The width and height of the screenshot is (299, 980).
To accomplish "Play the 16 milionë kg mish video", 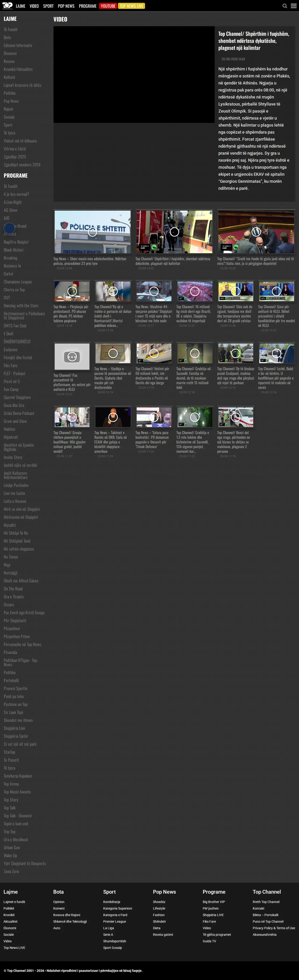I will pyautogui.click(x=195, y=291).
